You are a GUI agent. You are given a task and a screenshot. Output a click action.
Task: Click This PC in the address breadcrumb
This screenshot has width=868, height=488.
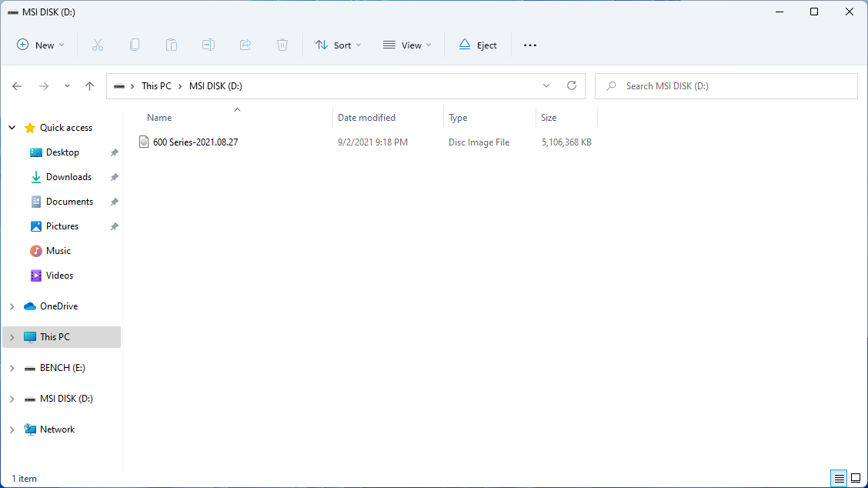click(x=157, y=86)
